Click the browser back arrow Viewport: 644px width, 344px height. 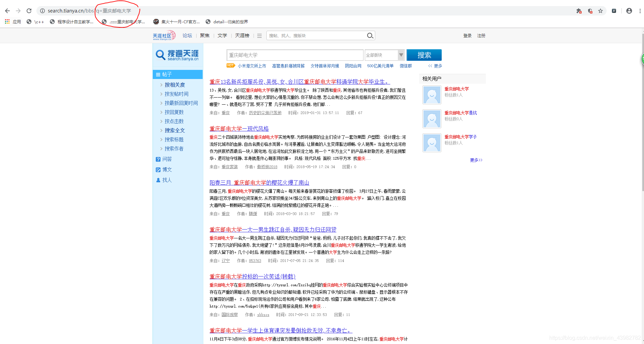tap(7, 11)
